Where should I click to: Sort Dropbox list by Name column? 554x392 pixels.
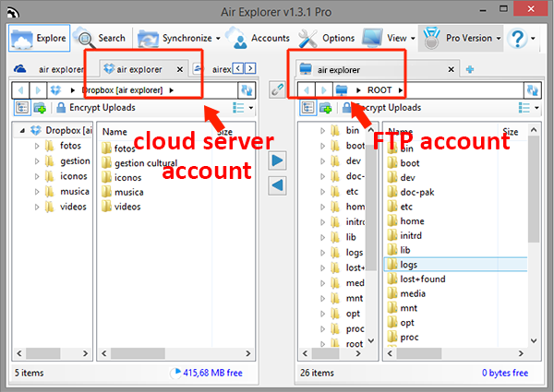click(114, 132)
